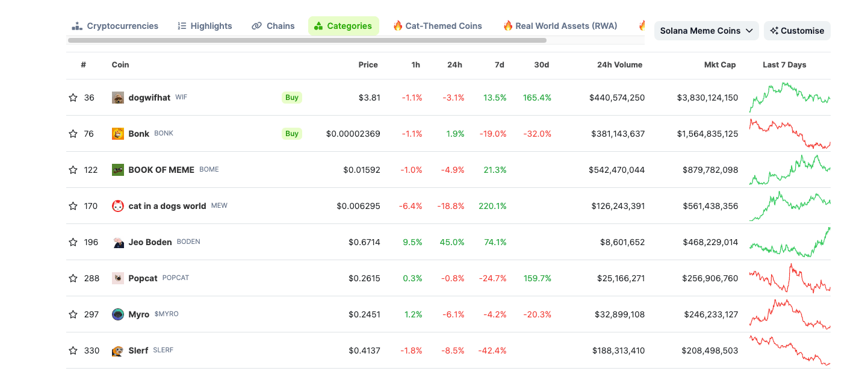Click the Myro coin logo
This screenshot has height=371, width=868.
[x=118, y=314]
